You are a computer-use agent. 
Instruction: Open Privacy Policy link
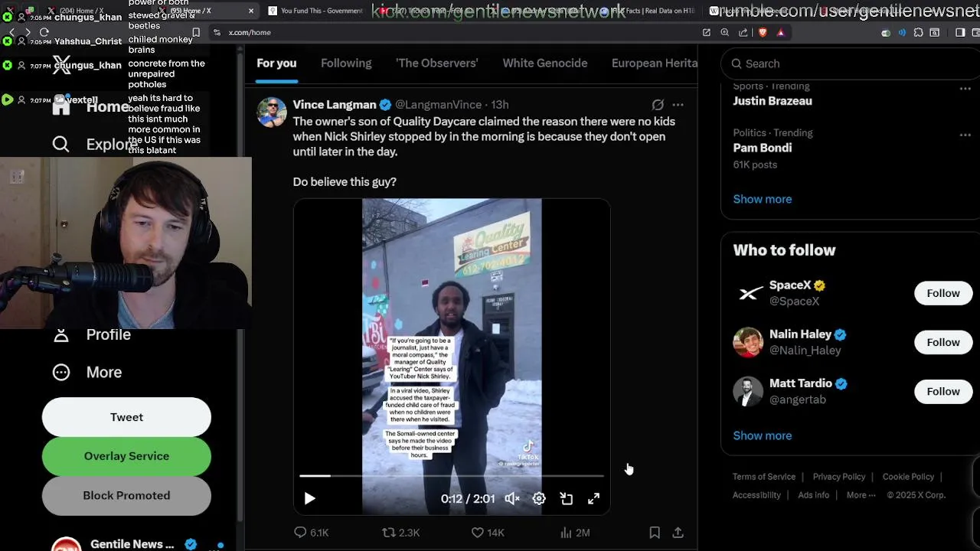(839, 477)
